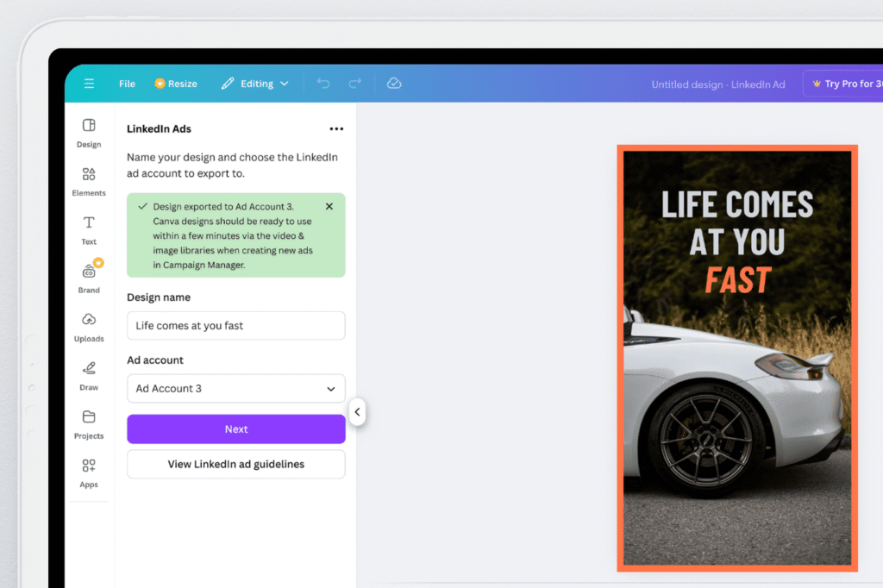Click the Resize option with the star icon
Viewport: 883px width, 588px height.
point(175,84)
